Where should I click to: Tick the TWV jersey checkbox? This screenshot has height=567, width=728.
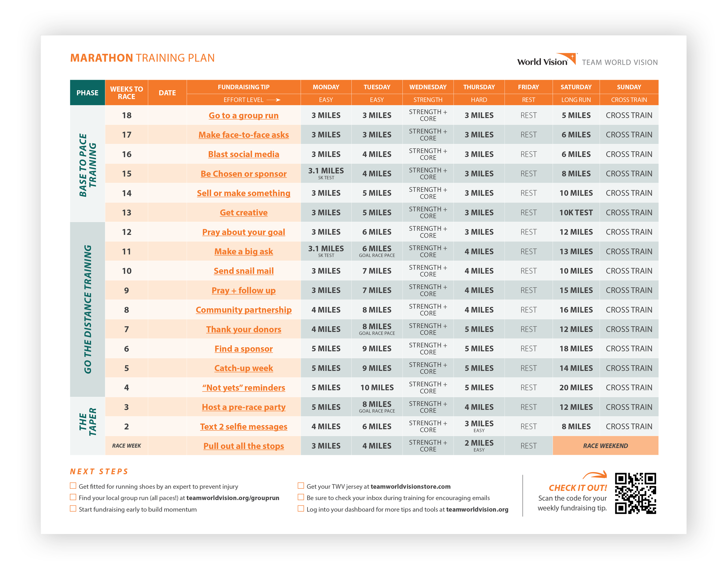click(x=301, y=486)
